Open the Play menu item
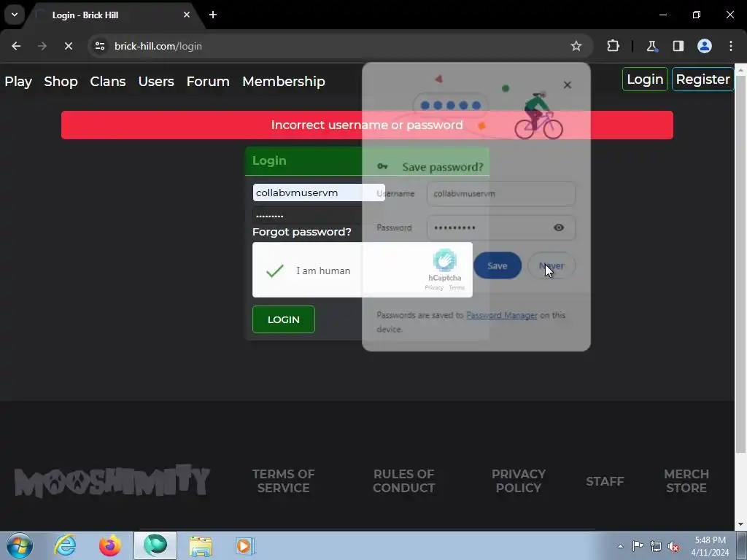 click(x=18, y=82)
